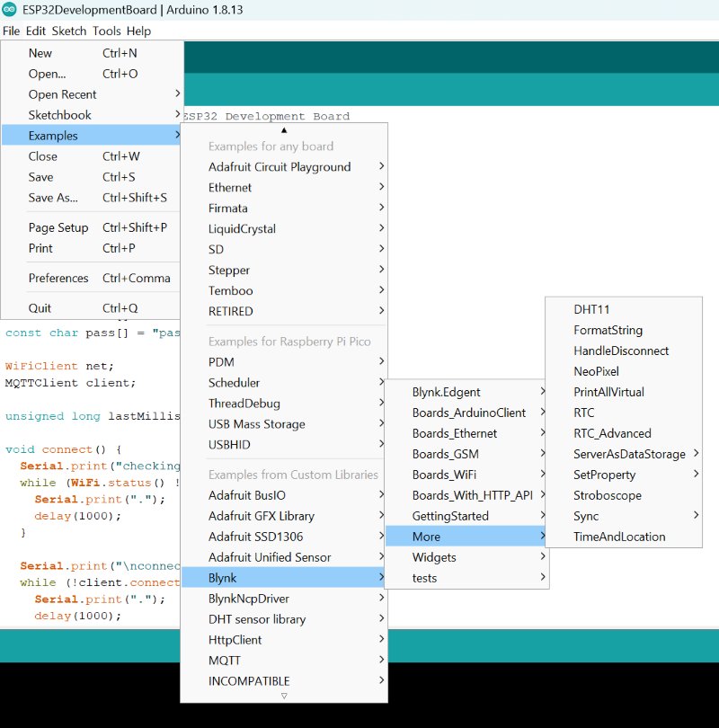Expand INCOMPATIBLE examples
Screen dimensions: 719x728
tap(284, 681)
